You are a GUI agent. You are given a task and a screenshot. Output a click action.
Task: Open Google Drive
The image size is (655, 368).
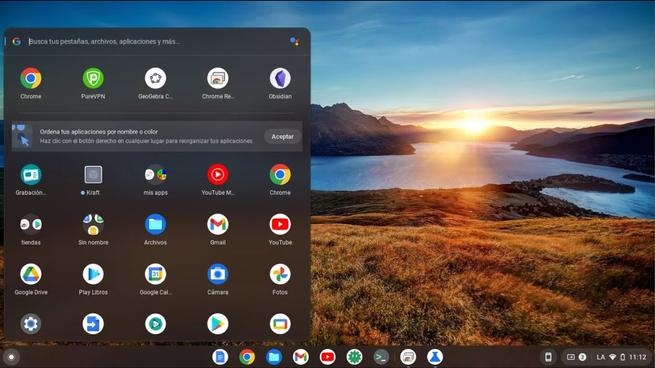(x=31, y=274)
